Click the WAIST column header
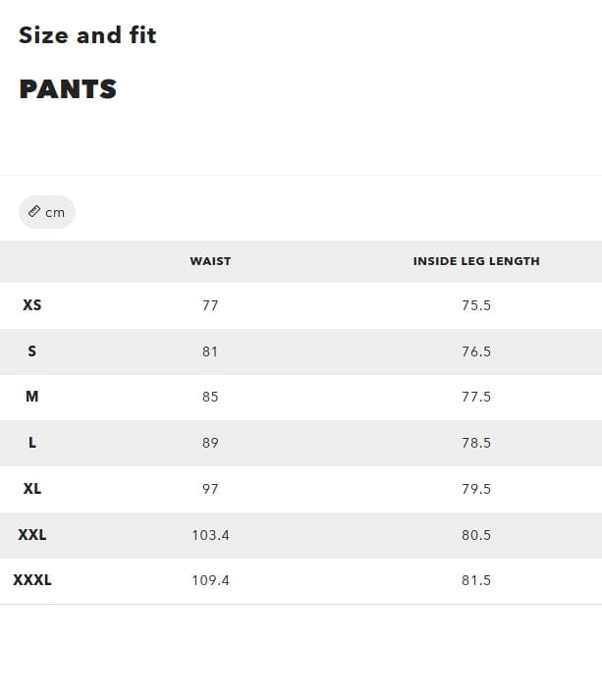The width and height of the screenshot is (602, 700). [x=210, y=261]
